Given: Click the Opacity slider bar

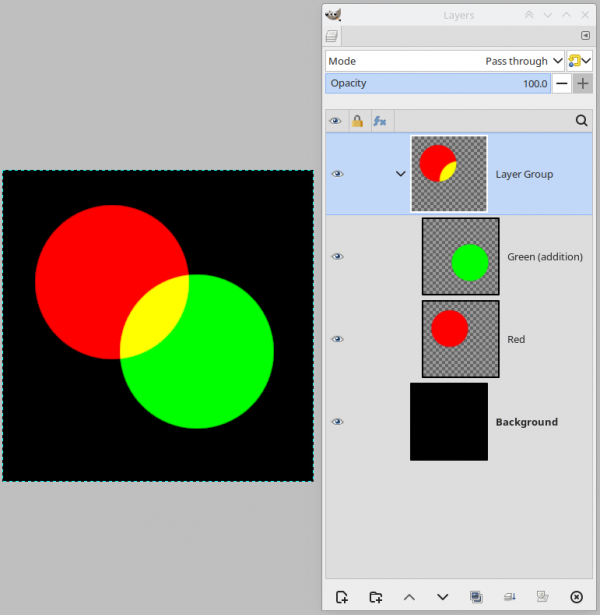Looking at the screenshot, I should pos(438,83).
